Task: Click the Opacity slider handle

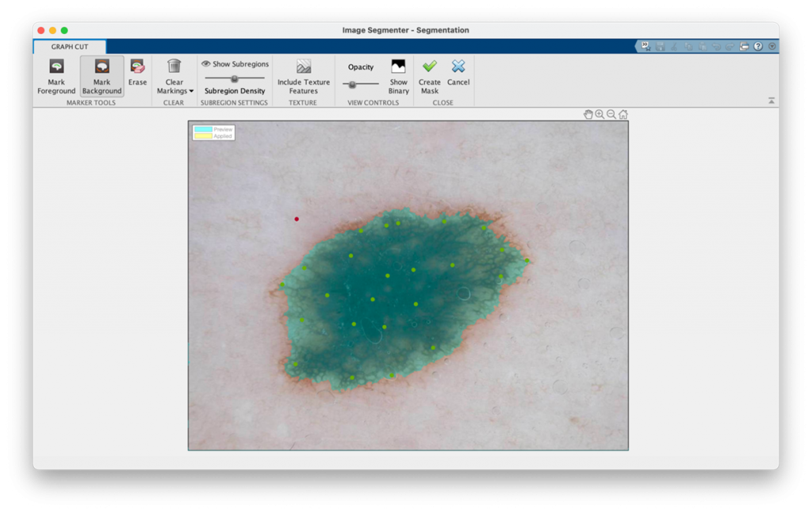Action: [353, 84]
